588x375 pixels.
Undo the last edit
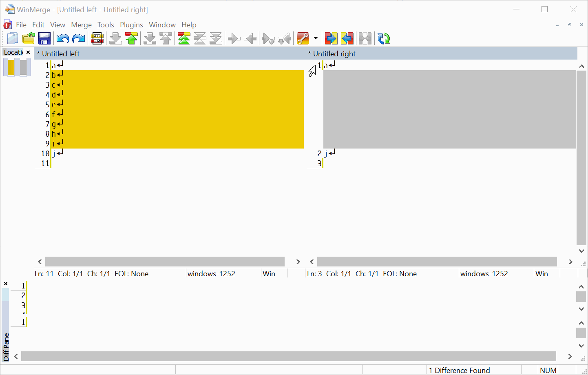click(x=62, y=38)
